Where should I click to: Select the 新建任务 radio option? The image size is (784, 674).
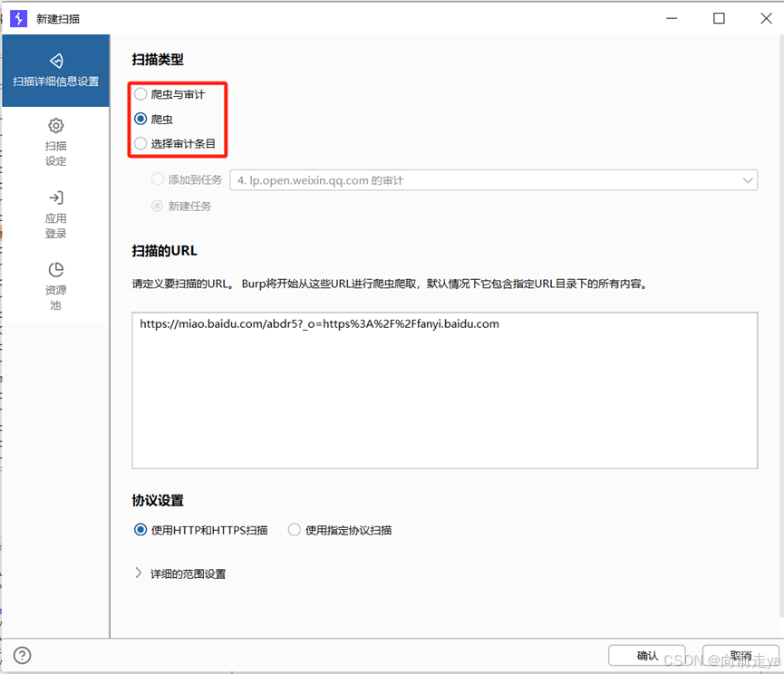[x=181, y=206]
